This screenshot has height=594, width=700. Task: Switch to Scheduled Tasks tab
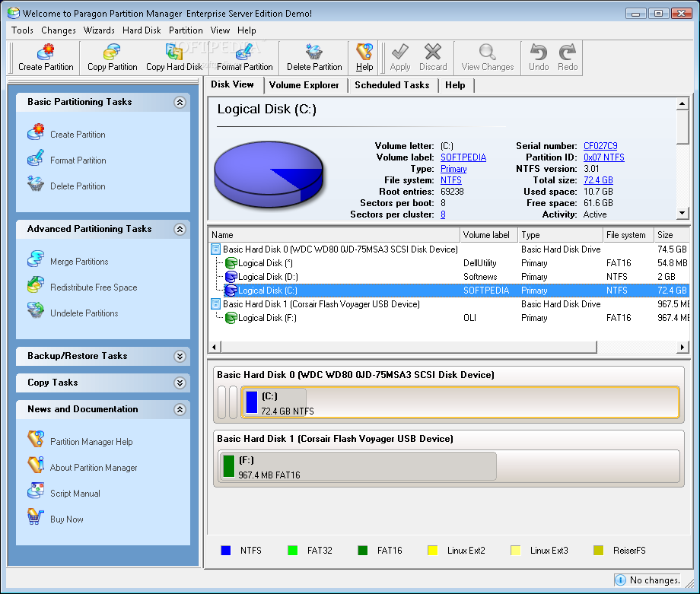392,85
